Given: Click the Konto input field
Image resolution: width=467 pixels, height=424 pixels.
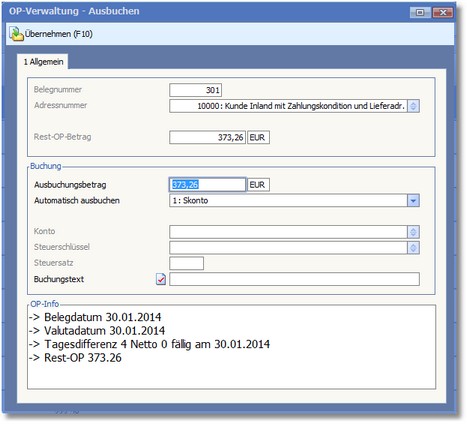Looking at the screenshot, I should 288,232.
